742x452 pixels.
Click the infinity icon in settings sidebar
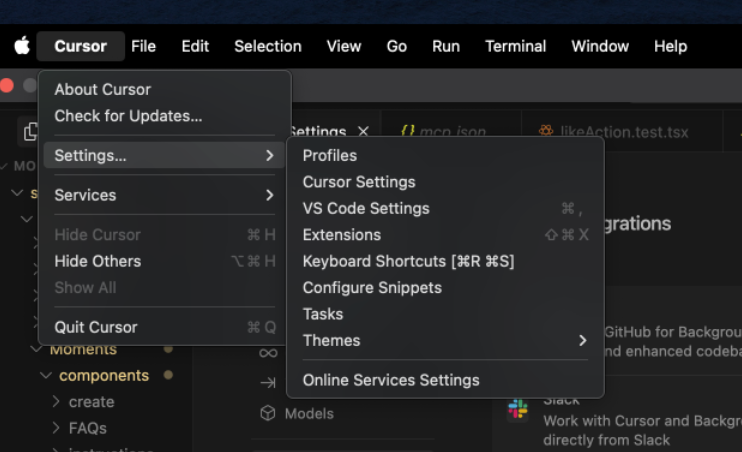(x=267, y=353)
